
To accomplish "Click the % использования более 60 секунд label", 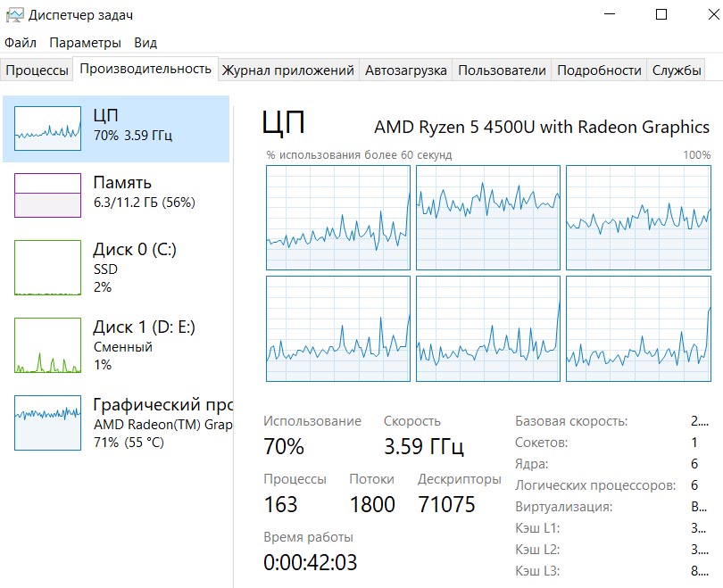I will 359,155.
